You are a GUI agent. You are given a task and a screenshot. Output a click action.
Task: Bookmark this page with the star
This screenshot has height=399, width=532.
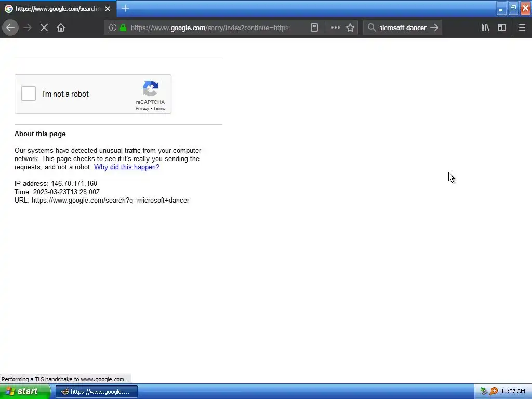click(x=350, y=28)
